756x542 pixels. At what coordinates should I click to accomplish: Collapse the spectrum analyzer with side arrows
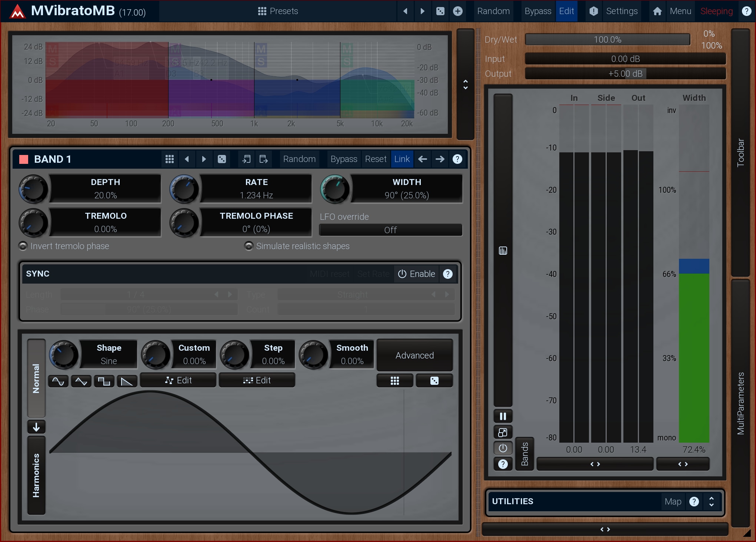[x=465, y=85]
